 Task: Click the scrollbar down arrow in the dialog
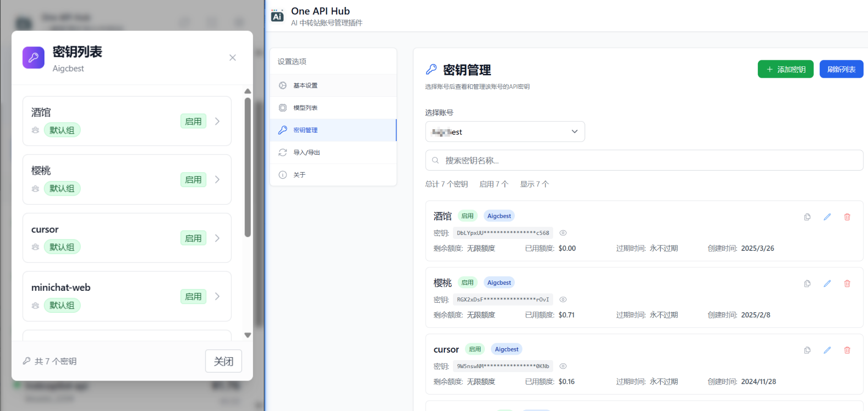(x=247, y=335)
